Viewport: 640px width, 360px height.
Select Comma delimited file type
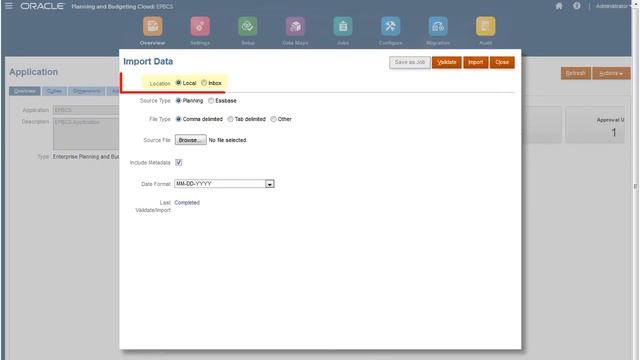click(178, 119)
